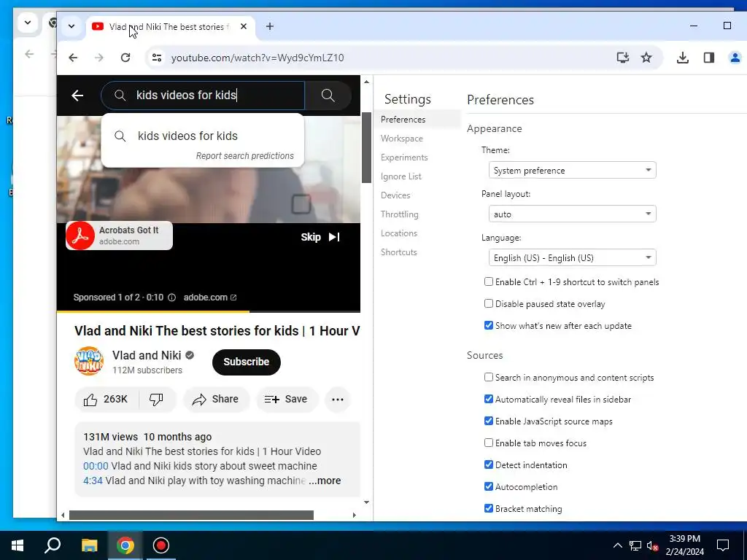
Task: Bookmark this page with star icon
Action: click(x=646, y=58)
